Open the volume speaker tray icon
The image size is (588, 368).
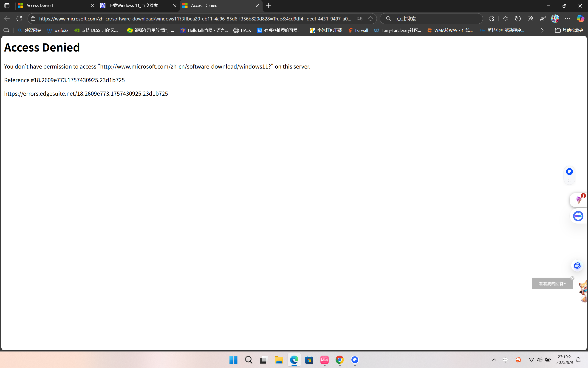[539, 360]
